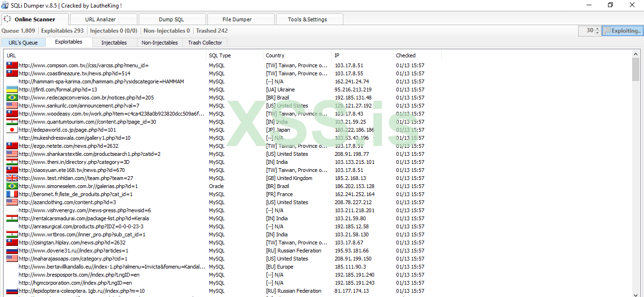644x297 pixels.
Task: Click Ukraine flag in jfintl.com row
Action: (x=12, y=90)
